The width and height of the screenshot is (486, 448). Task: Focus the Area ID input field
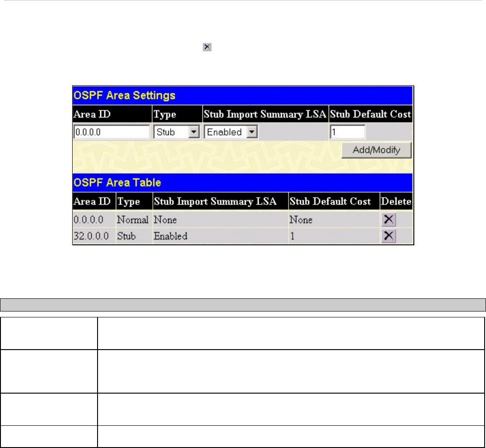(112, 132)
